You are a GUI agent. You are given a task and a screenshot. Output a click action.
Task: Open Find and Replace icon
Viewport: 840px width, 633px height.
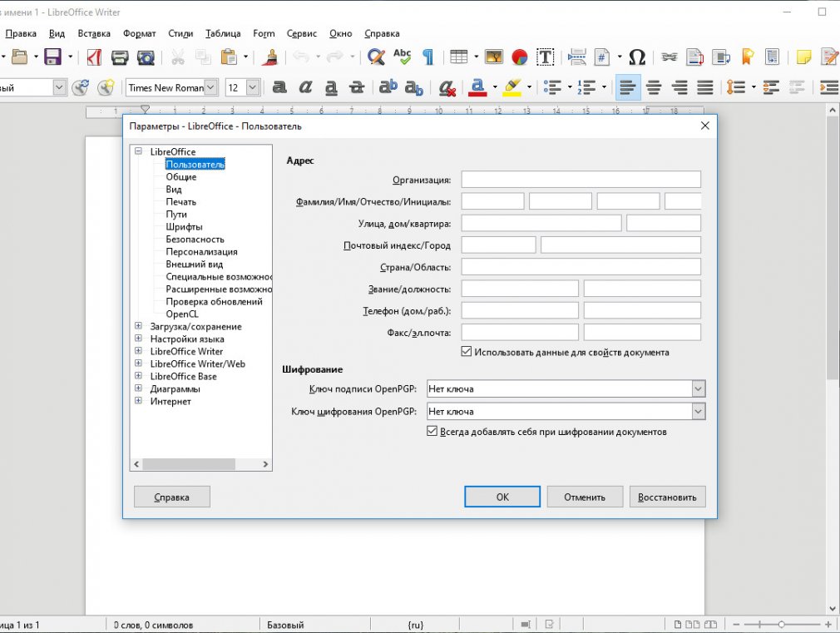point(376,57)
